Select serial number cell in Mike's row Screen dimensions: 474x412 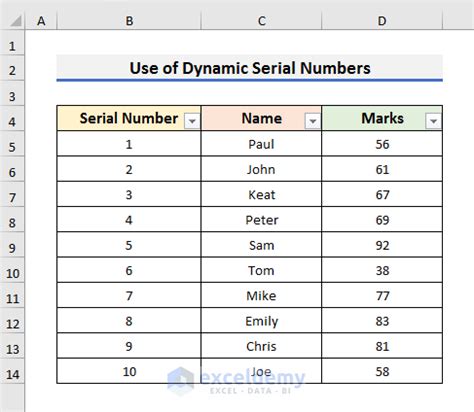[x=129, y=296]
